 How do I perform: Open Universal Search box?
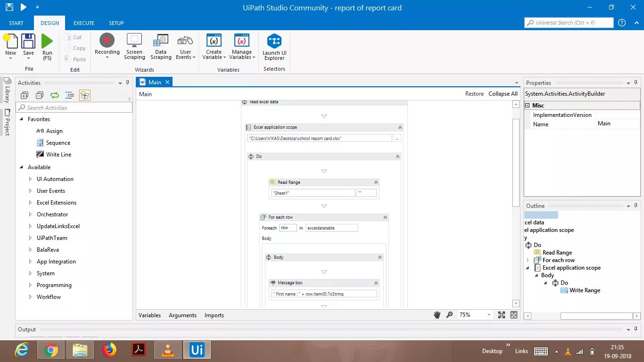(x=569, y=23)
